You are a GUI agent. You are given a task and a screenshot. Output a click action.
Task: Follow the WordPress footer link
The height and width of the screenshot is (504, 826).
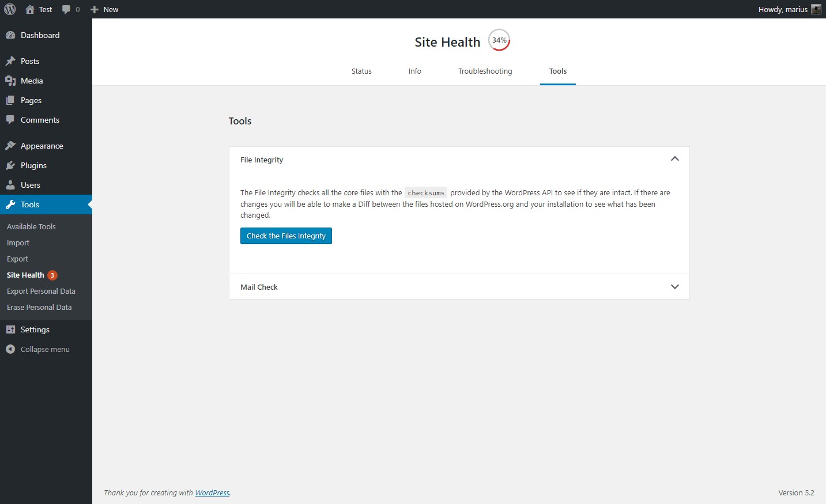[212, 493]
